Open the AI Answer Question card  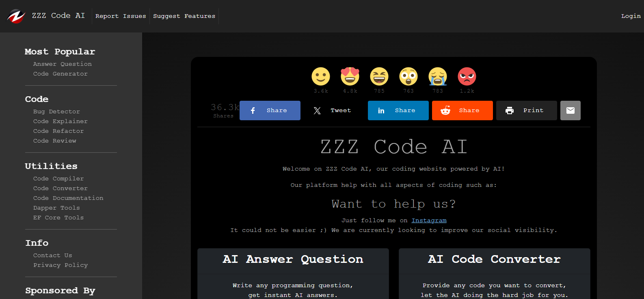(293, 274)
